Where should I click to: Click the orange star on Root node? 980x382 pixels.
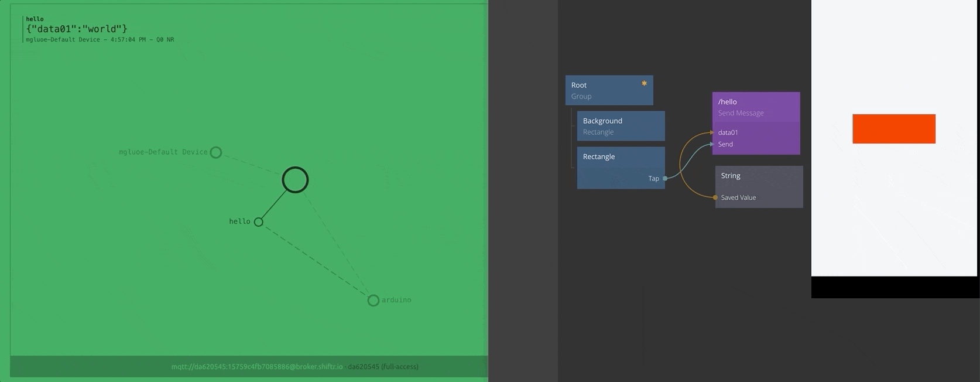click(x=644, y=83)
